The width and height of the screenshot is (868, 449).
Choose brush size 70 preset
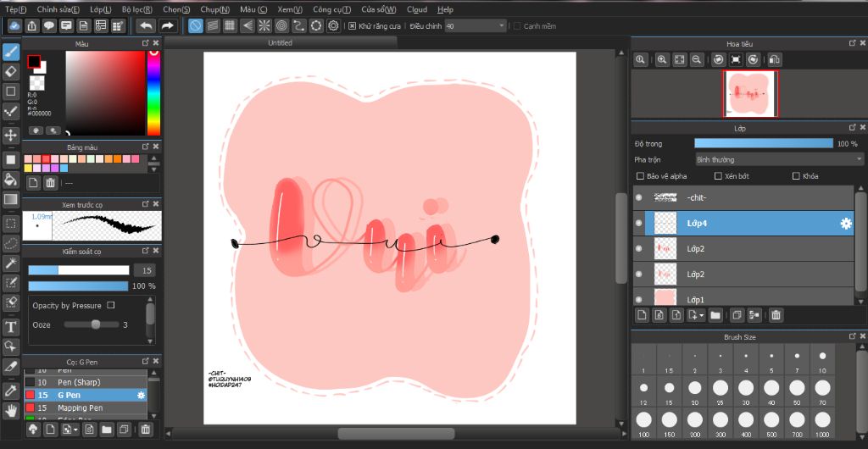(822, 392)
